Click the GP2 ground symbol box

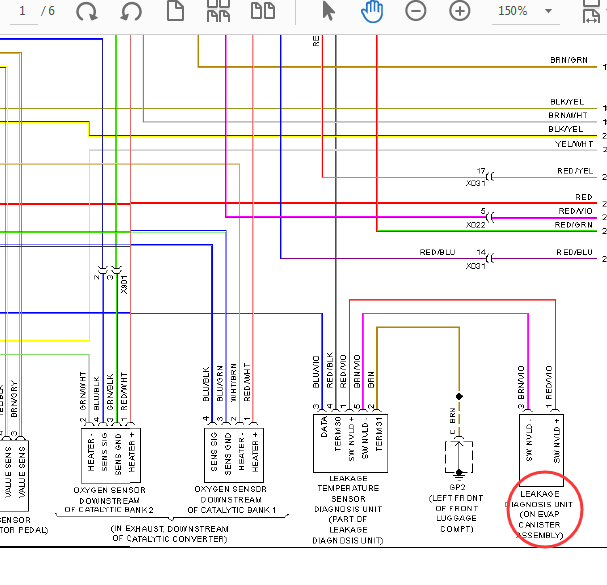(x=459, y=457)
